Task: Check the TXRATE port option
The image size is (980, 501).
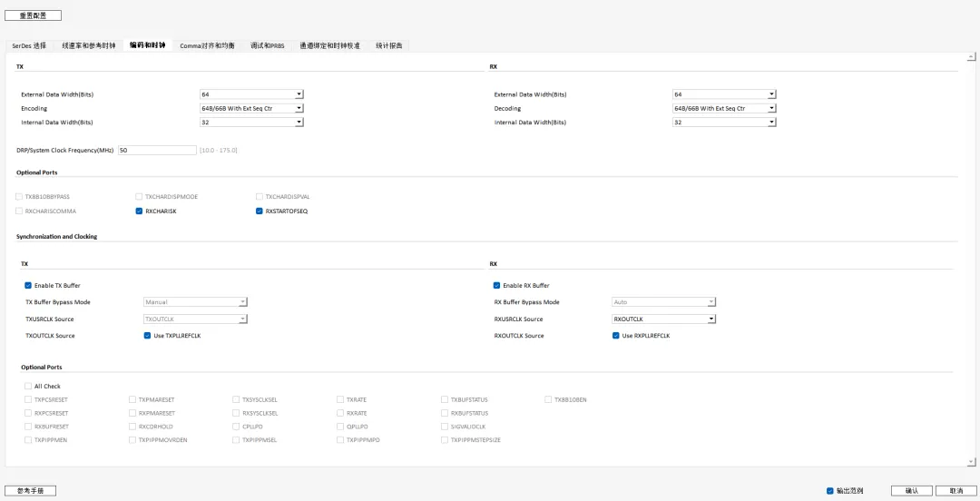Action: coord(340,399)
